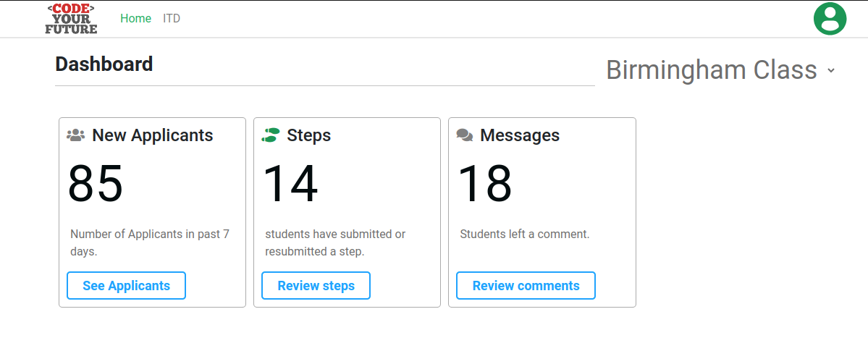Click the New Applicants people icon

[75, 135]
